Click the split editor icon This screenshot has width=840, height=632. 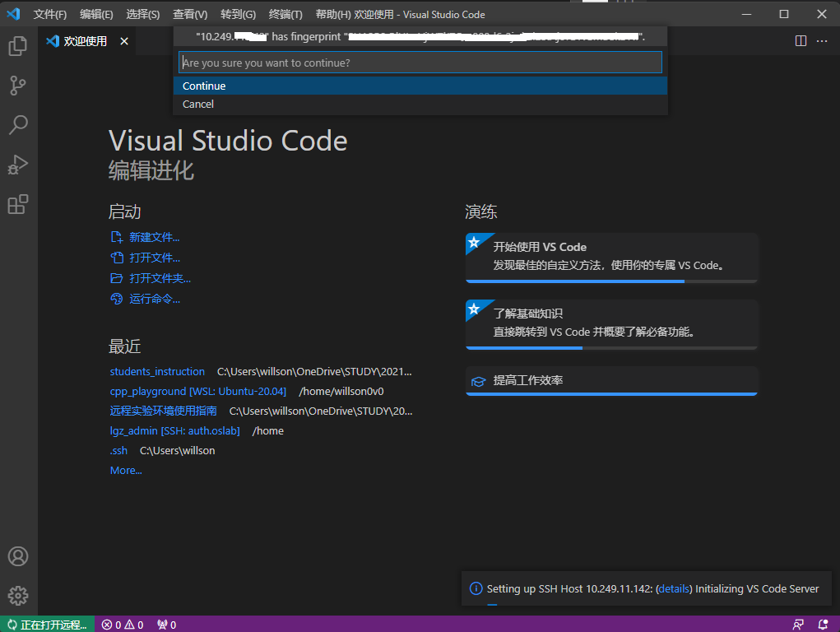click(x=801, y=41)
